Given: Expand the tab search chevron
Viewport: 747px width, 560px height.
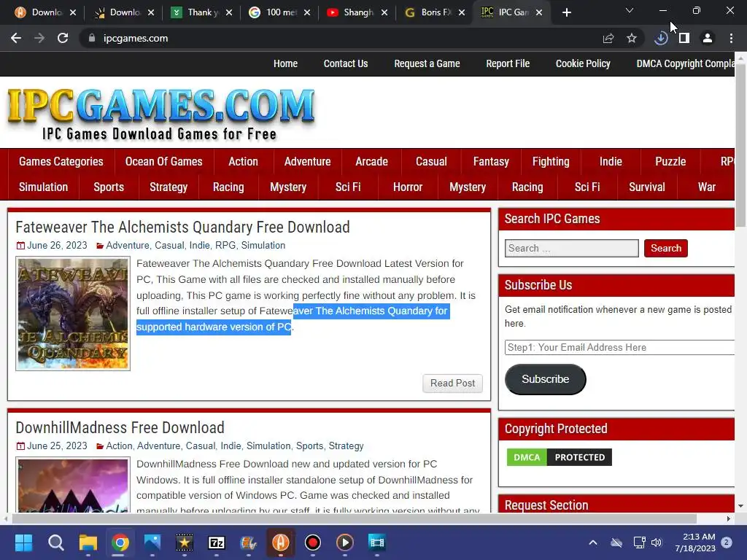Looking at the screenshot, I should 630,10.
